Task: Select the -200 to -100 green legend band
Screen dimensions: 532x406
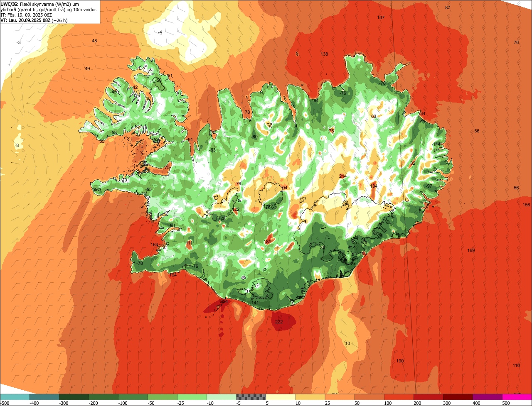Action: pyautogui.click(x=103, y=397)
